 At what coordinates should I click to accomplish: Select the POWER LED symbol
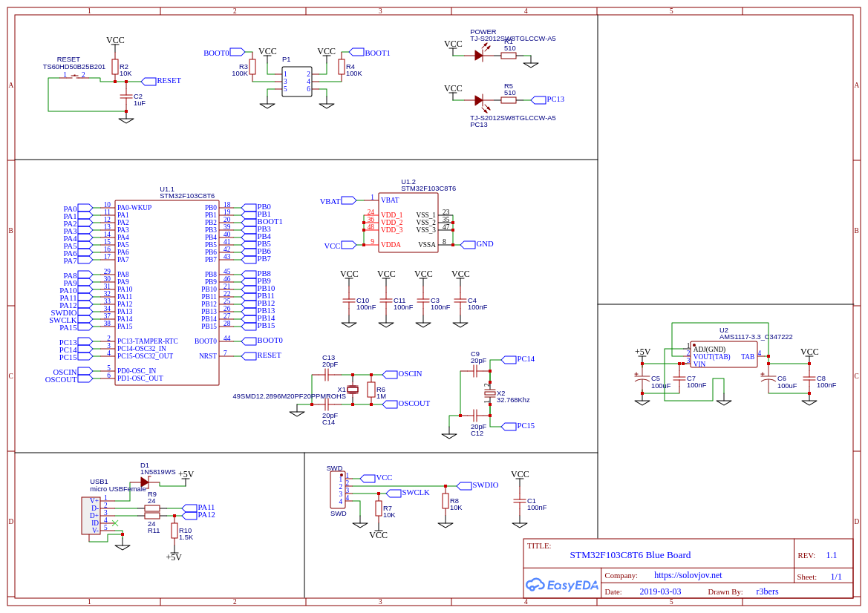(x=480, y=55)
